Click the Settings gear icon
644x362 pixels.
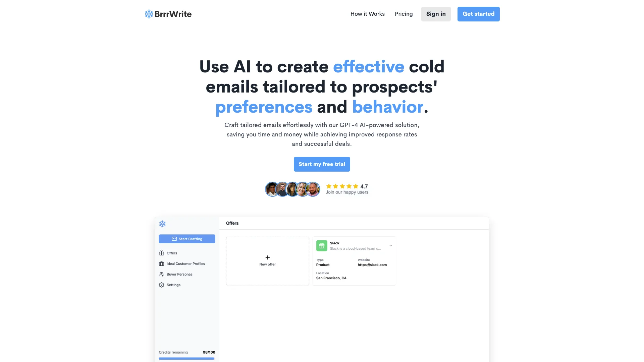tap(161, 285)
